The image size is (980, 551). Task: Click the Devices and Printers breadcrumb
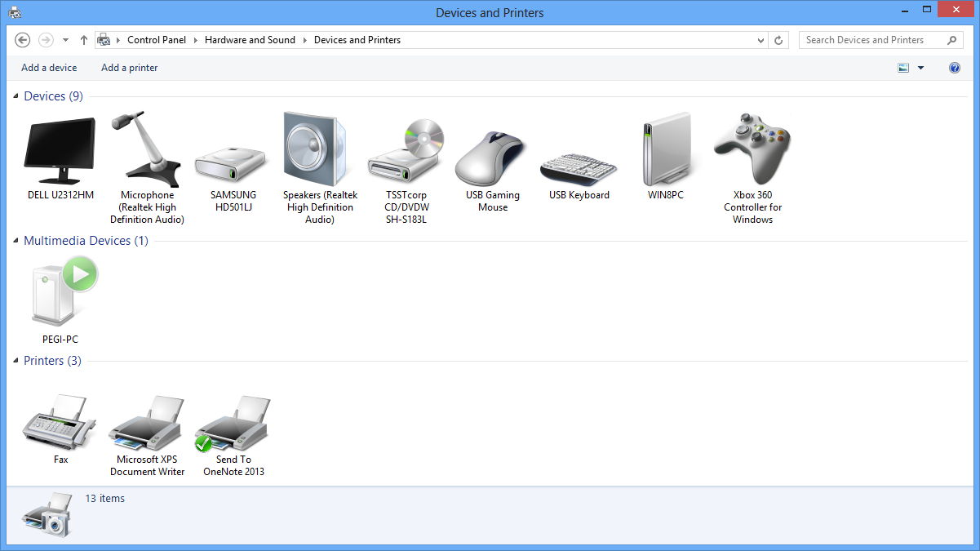coord(357,40)
